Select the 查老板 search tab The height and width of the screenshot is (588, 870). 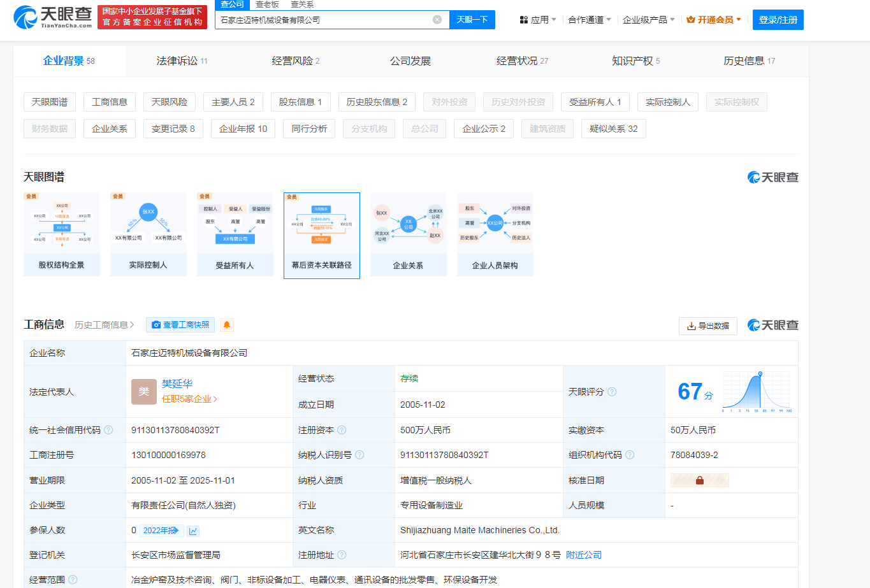point(268,4)
